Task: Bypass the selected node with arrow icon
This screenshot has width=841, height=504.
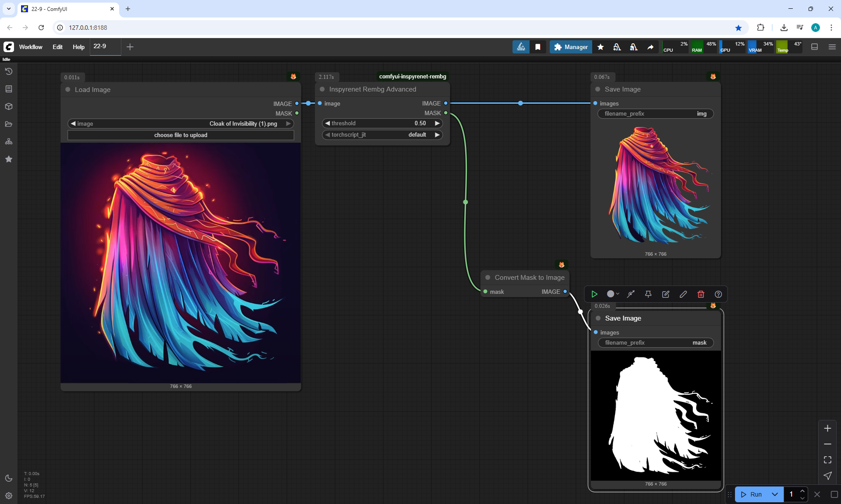Action: [630, 294]
